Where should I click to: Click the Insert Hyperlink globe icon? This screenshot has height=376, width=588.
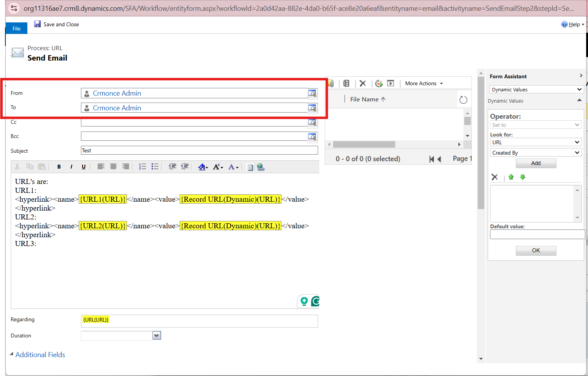261,167
